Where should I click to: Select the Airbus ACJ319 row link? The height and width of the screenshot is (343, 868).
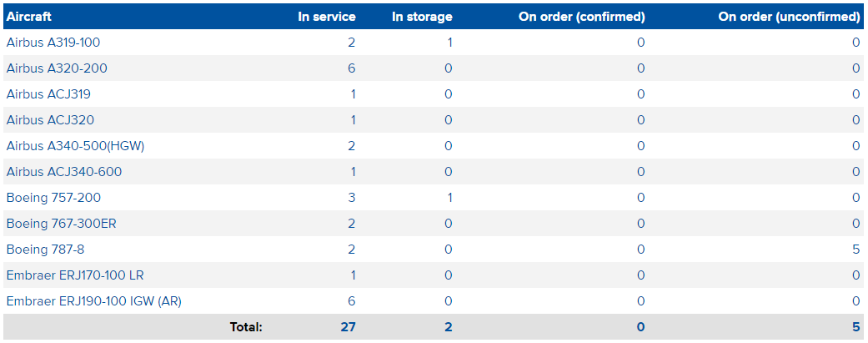click(48, 94)
